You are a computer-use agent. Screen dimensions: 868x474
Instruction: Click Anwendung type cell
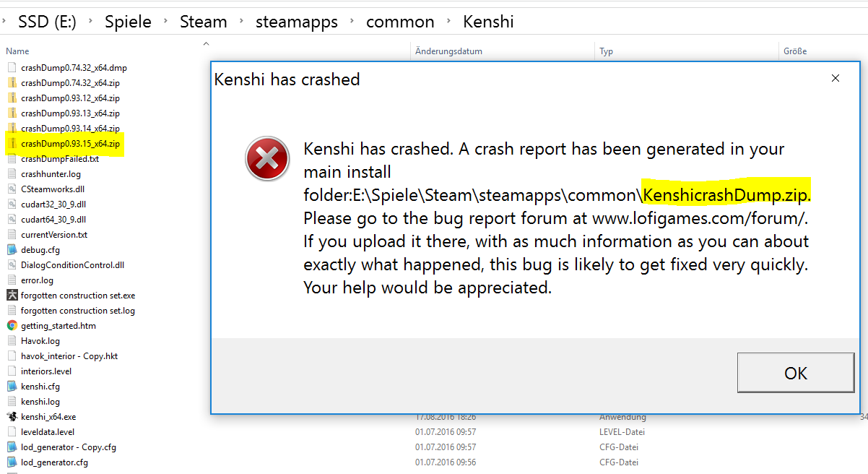[622, 416]
